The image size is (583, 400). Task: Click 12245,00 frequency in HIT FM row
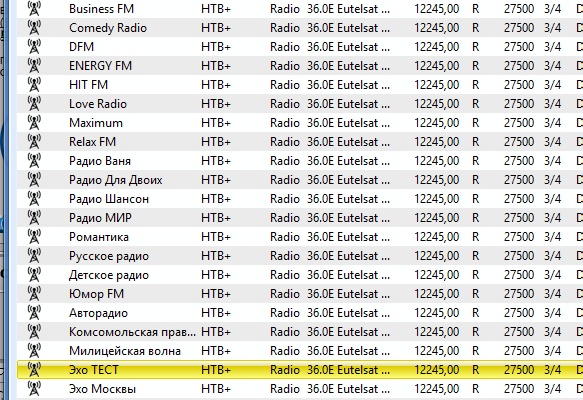point(437,85)
